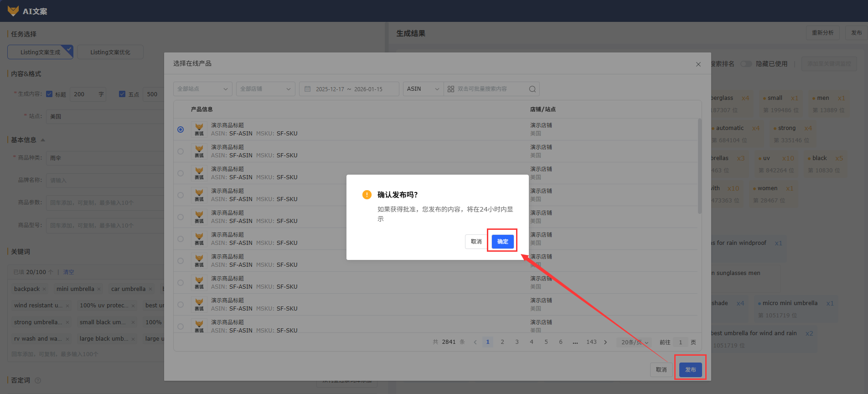
Task: Click 取消 at the product dialog bottom
Action: click(661, 369)
